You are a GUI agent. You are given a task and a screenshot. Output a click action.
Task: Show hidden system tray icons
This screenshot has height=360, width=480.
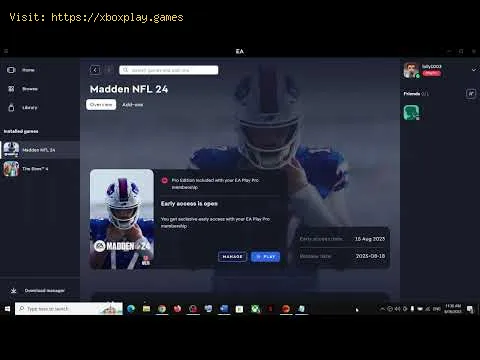(x=382, y=309)
